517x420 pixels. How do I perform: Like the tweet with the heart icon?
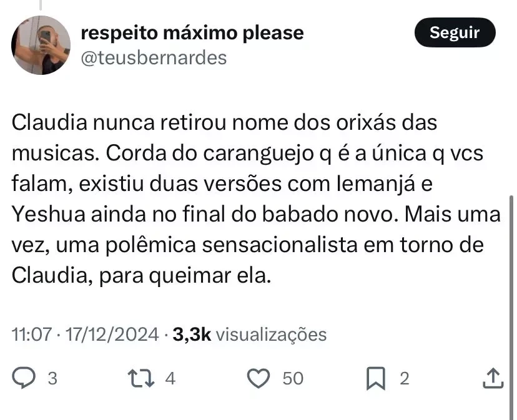258,378
